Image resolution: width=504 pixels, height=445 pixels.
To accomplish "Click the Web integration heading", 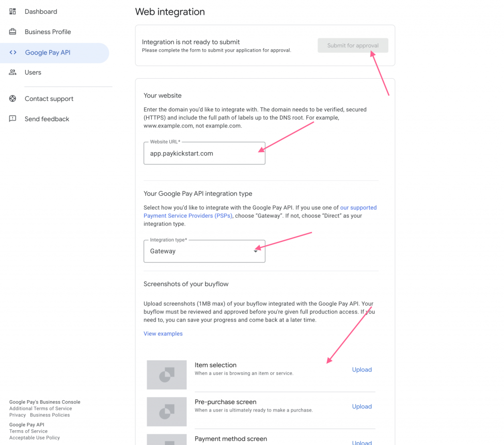I will [x=170, y=12].
